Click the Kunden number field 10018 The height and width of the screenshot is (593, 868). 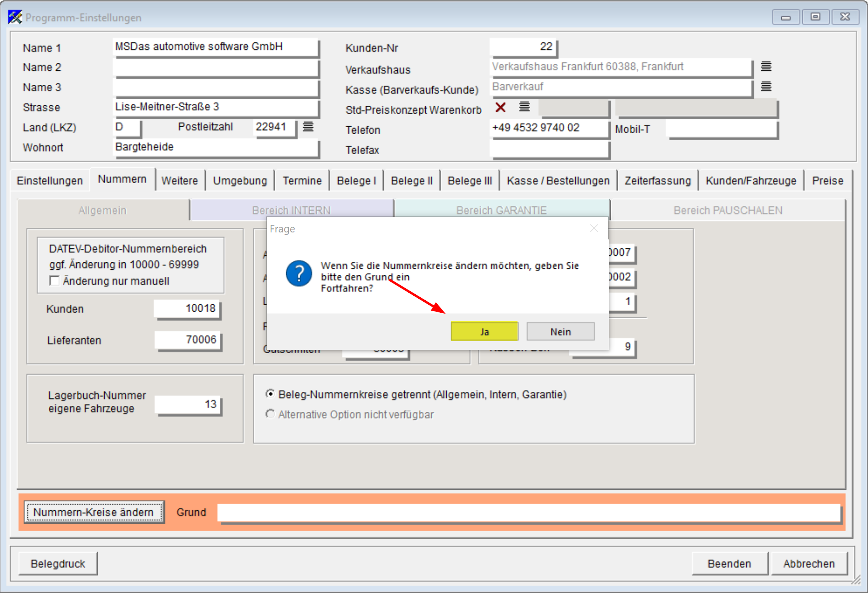pos(187,309)
